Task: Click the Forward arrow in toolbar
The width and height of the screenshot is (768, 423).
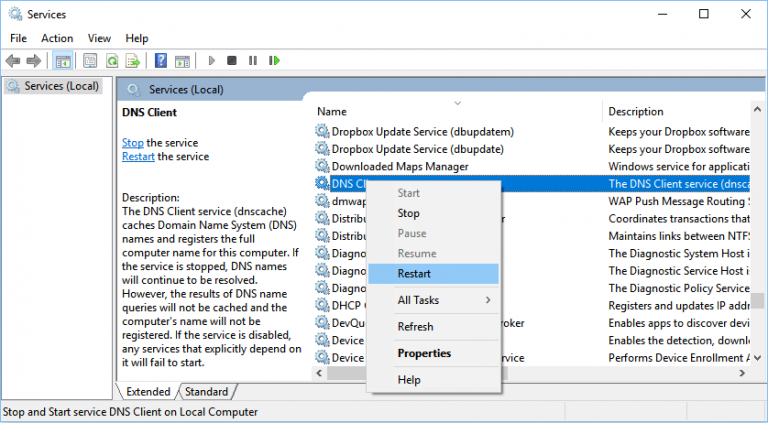Action: [35, 60]
